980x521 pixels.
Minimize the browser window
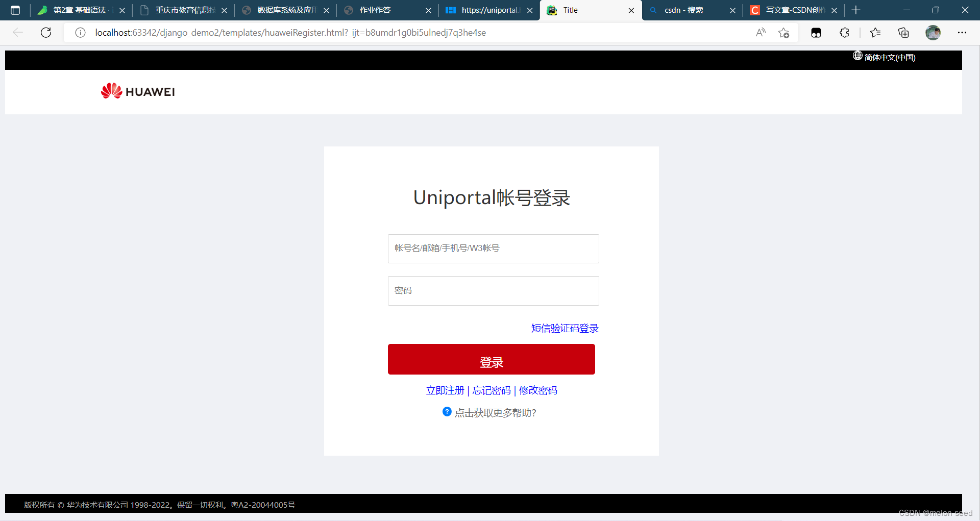pos(906,10)
